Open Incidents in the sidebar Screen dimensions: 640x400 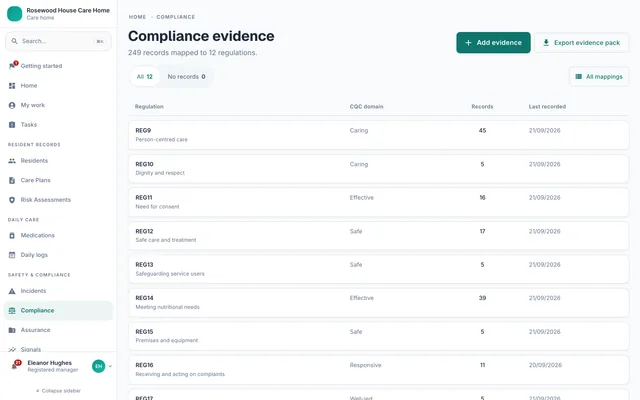point(58,291)
